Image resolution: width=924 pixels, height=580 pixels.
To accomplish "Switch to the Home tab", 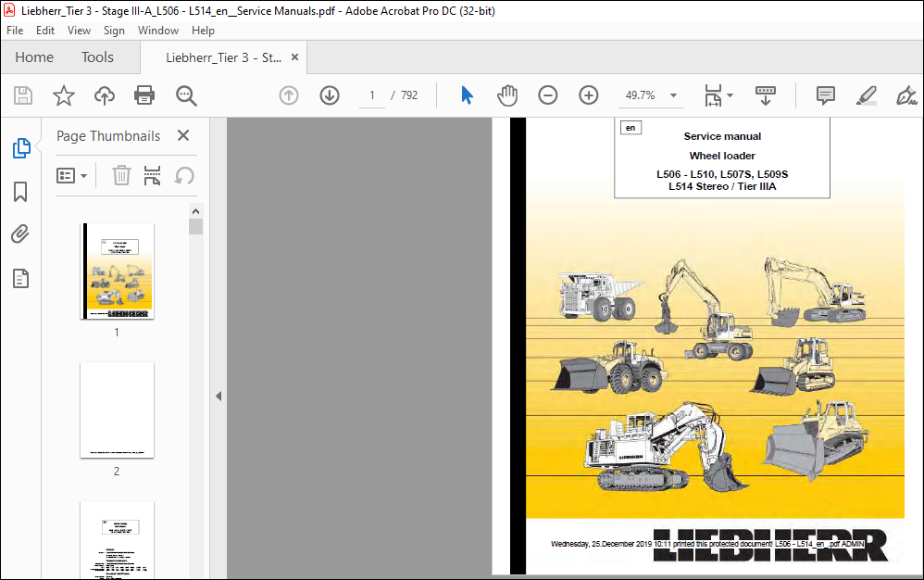I will point(34,57).
